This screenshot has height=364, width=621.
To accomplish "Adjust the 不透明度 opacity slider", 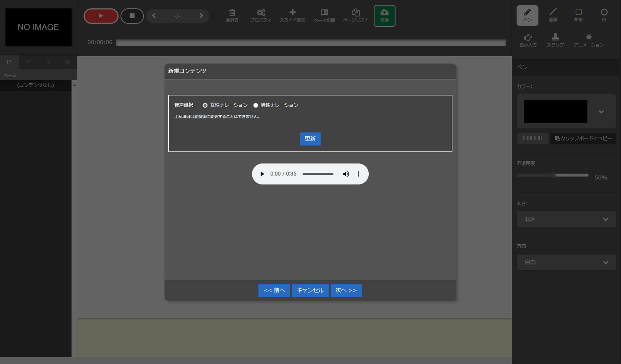I will [x=553, y=175].
